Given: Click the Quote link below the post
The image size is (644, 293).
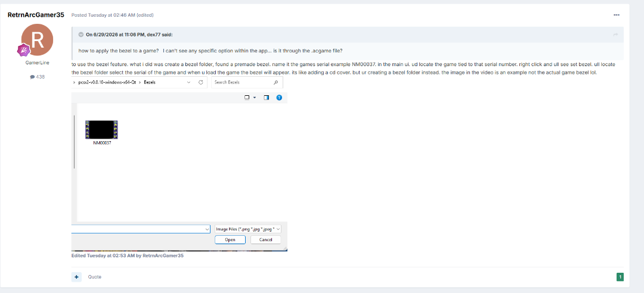Looking at the screenshot, I should coord(94,277).
